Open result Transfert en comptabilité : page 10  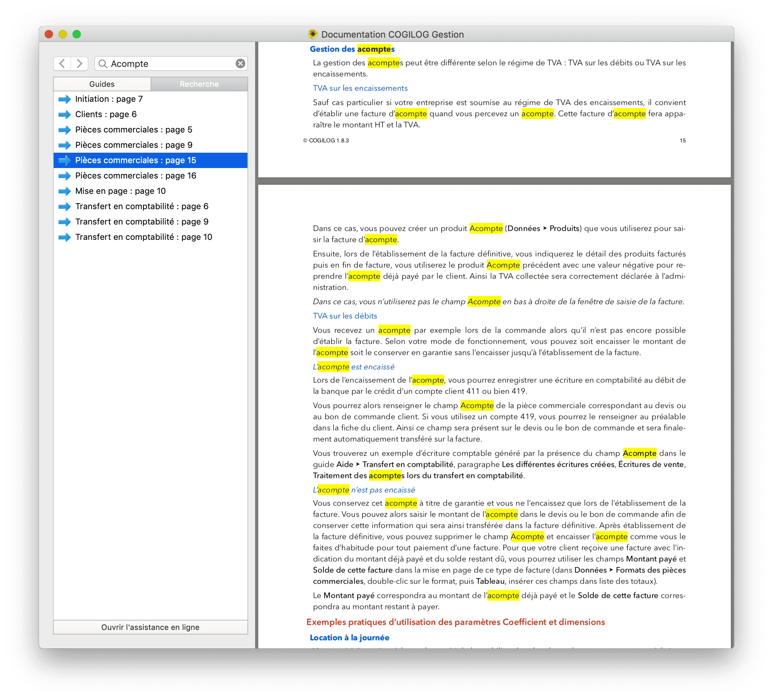(151, 237)
